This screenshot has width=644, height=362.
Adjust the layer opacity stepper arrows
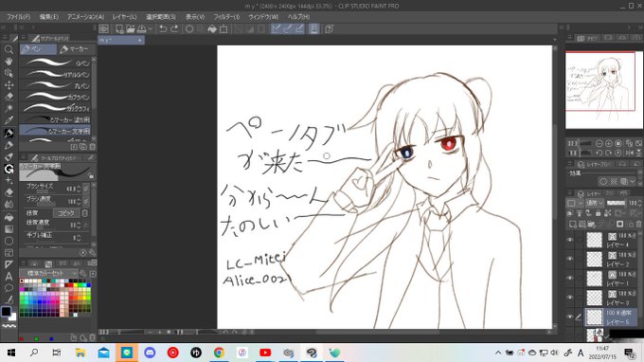640,203
